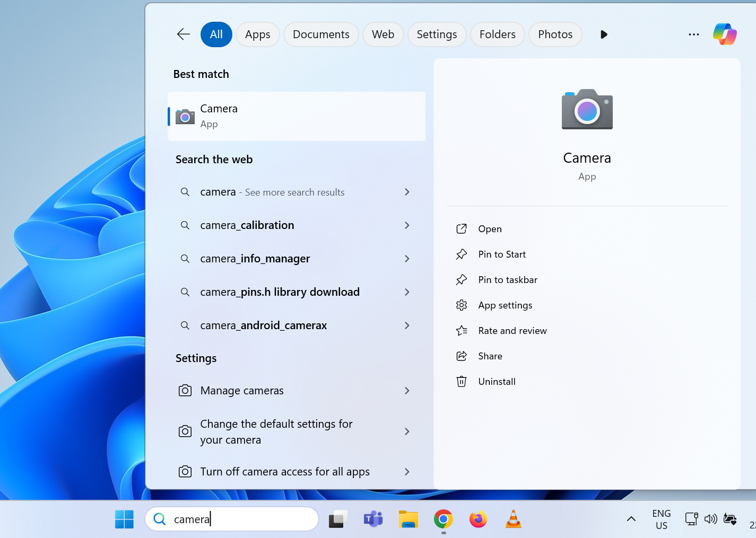Open File Explorer from the taskbar

[x=408, y=519]
